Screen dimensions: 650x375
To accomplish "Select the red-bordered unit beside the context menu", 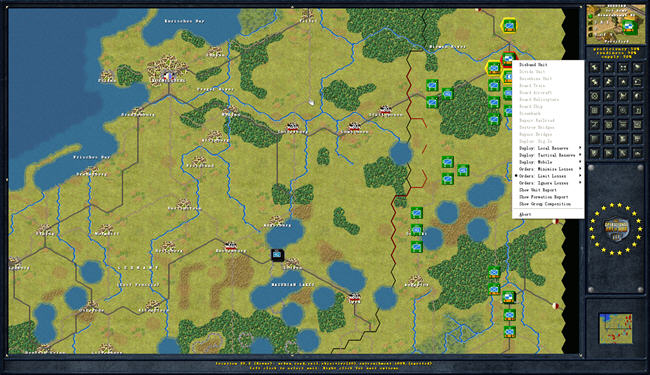I will pos(509,59).
